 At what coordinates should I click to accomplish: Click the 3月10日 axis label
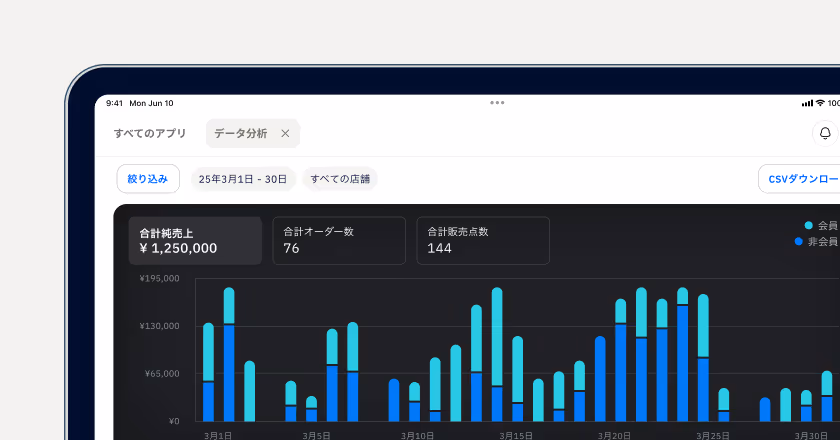point(417,436)
